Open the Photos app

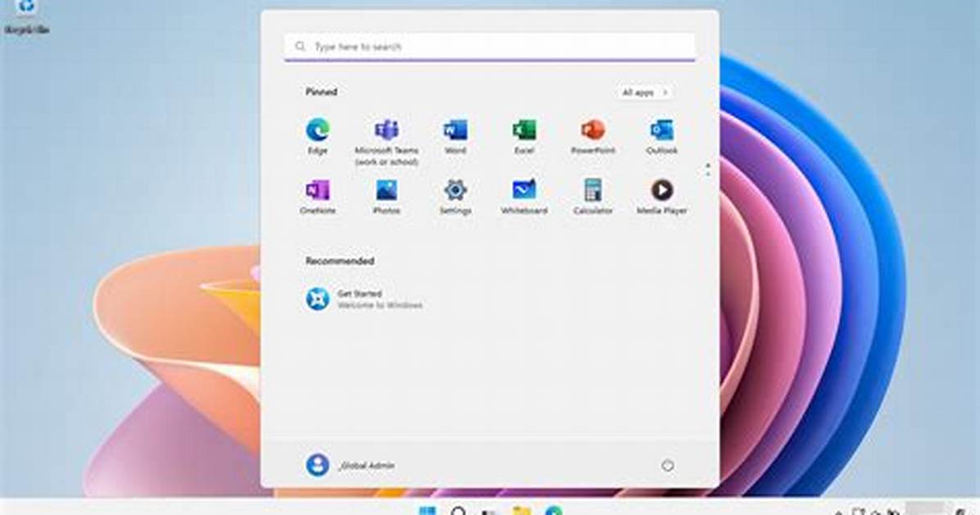click(x=386, y=197)
